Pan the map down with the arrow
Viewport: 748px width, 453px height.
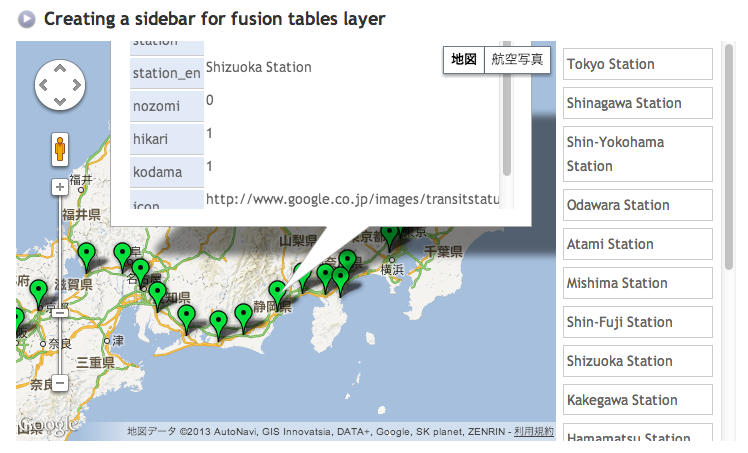click(60, 101)
